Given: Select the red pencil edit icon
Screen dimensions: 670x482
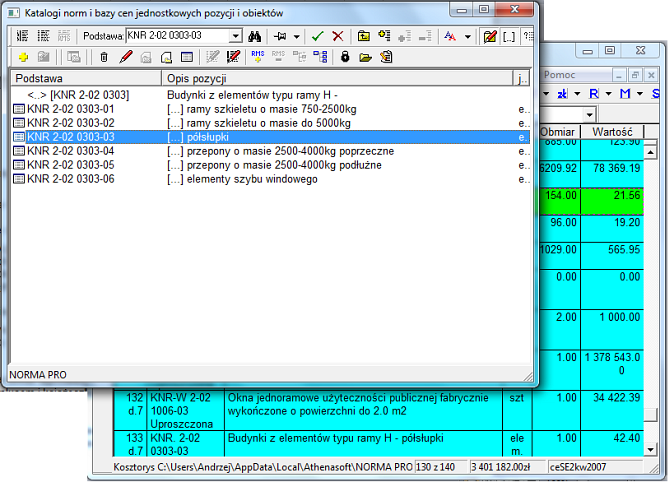Looking at the screenshot, I should click(x=126, y=58).
